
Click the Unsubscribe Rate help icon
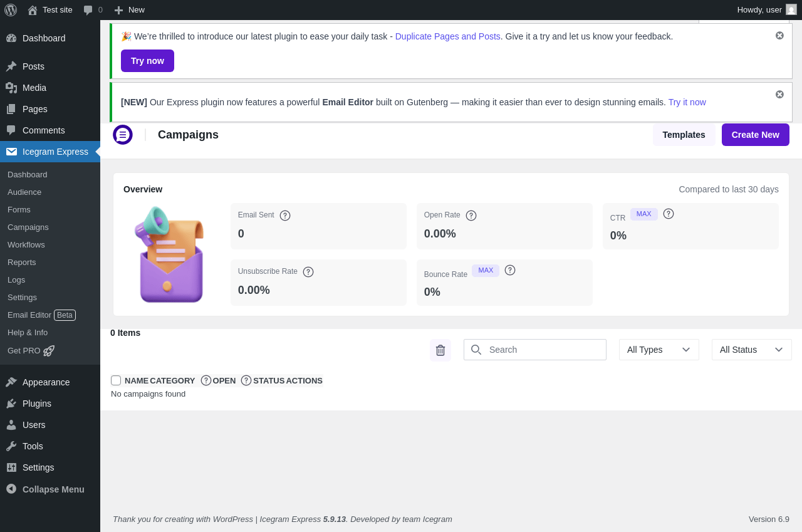(308, 272)
